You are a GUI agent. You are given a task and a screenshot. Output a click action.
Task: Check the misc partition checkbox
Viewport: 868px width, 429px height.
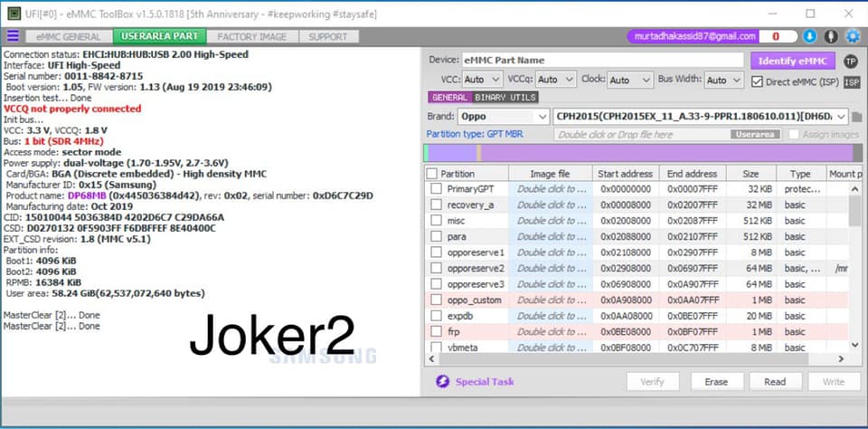pyautogui.click(x=436, y=221)
